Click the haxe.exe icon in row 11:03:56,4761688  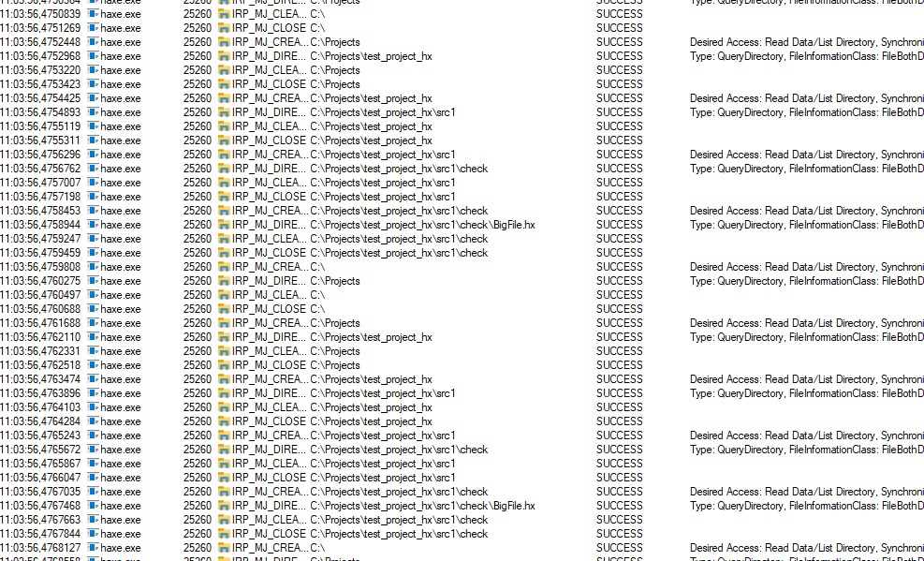coord(93,323)
